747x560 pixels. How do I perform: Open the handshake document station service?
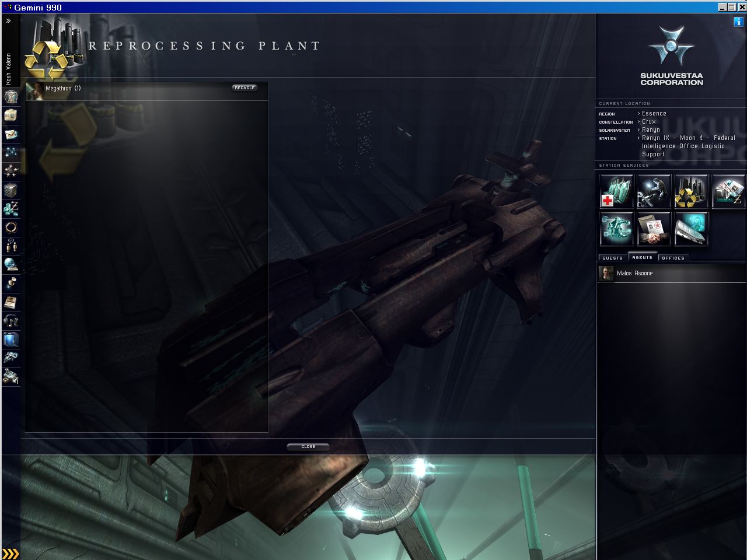[654, 229]
